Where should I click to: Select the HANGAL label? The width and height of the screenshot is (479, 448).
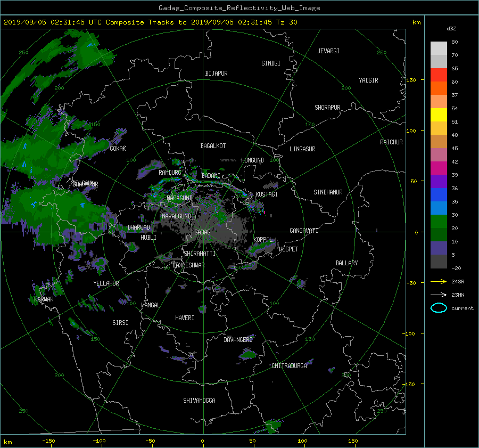click(x=150, y=305)
